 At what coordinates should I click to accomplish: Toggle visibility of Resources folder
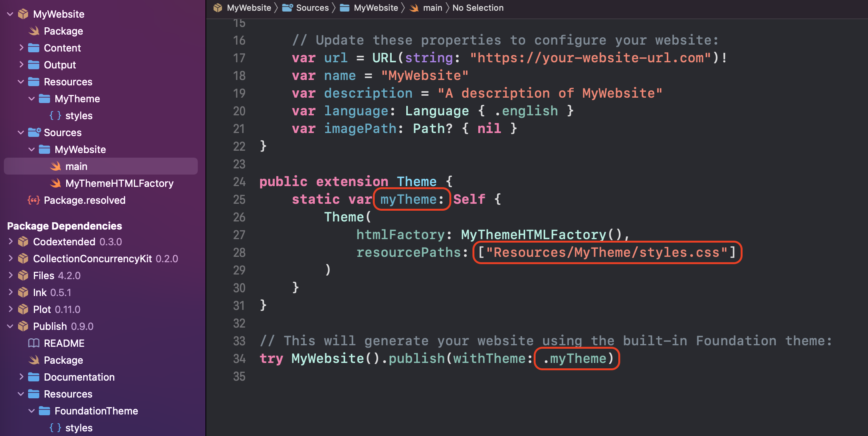(17, 82)
